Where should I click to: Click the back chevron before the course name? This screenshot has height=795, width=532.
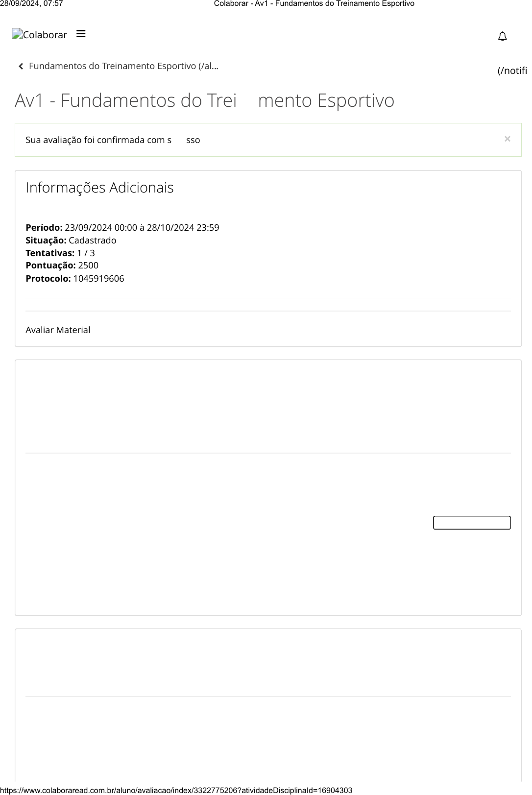pos(21,67)
